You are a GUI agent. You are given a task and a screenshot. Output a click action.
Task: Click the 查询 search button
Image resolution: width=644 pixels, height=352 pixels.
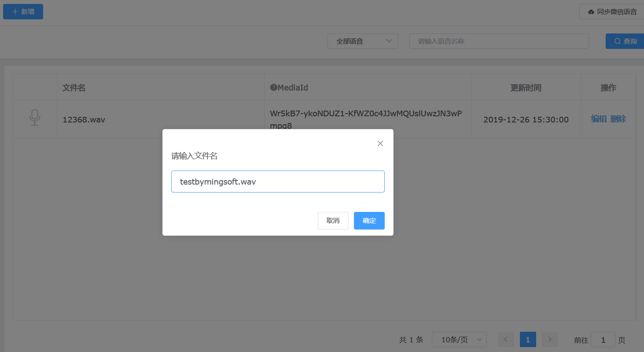pos(625,41)
